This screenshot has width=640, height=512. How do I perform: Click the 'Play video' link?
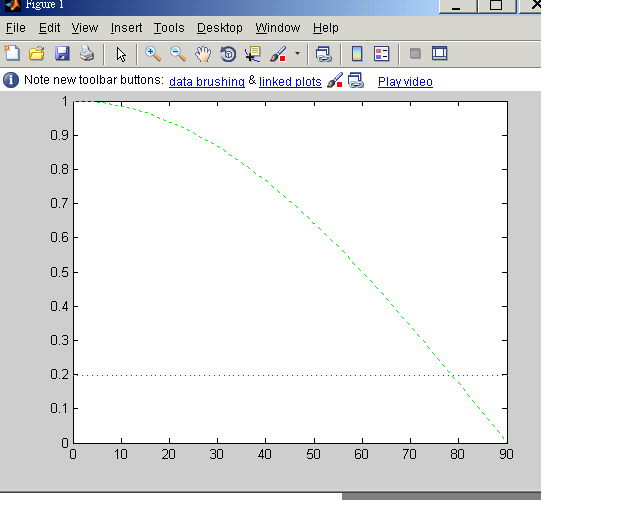coord(405,81)
